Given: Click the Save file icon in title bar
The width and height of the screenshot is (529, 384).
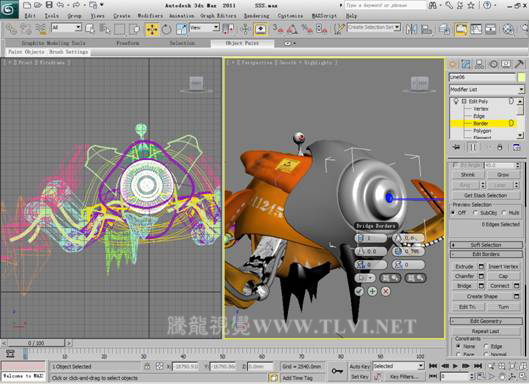Looking at the screenshot, I should [49, 5].
